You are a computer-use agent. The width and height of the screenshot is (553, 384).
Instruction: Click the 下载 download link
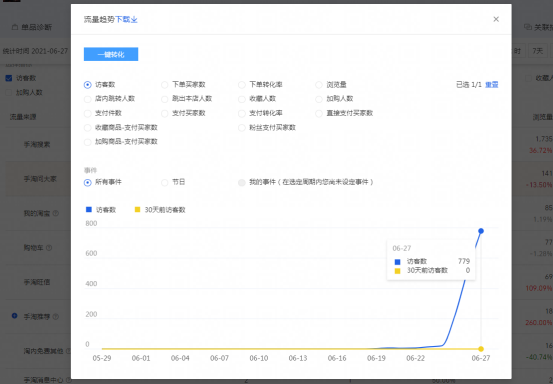point(126,19)
